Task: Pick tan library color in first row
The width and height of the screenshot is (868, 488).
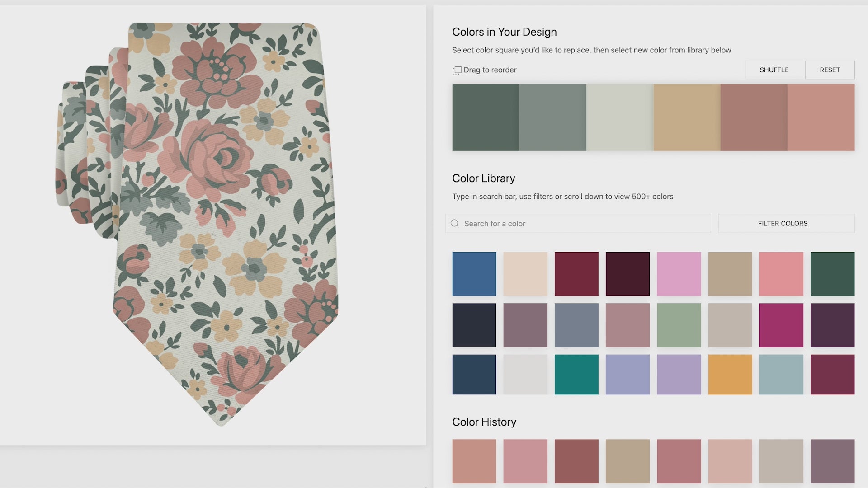Action: click(730, 274)
